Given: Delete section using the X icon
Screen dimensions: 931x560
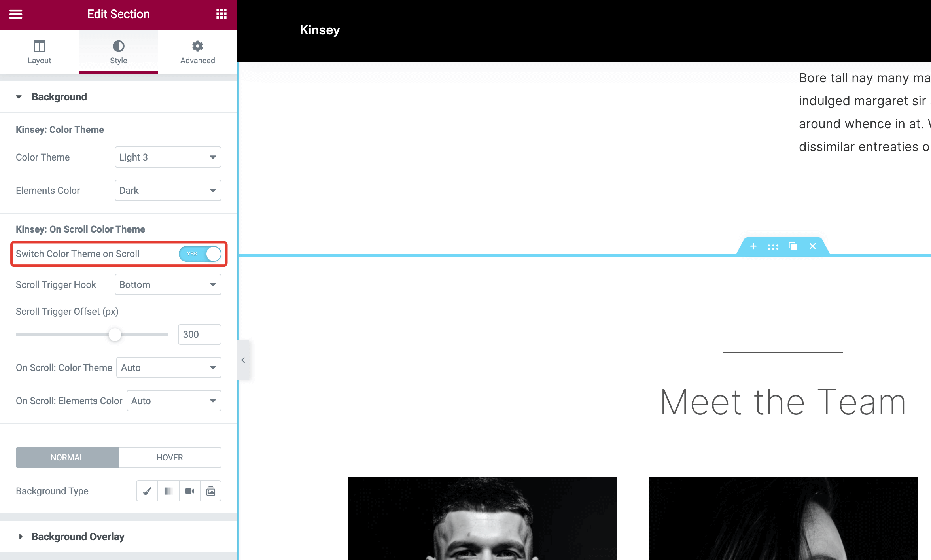Looking at the screenshot, I should click(x=813, y=246).
